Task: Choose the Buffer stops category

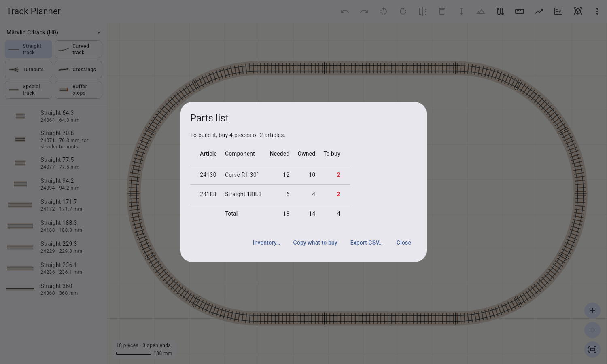Action: pyautogui.click(x=78, y=90)
